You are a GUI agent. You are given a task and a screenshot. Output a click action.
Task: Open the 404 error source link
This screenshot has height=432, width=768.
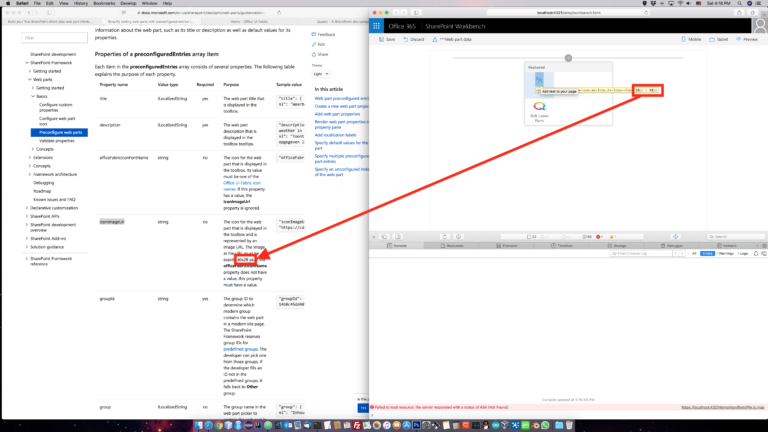pos(722,407)
